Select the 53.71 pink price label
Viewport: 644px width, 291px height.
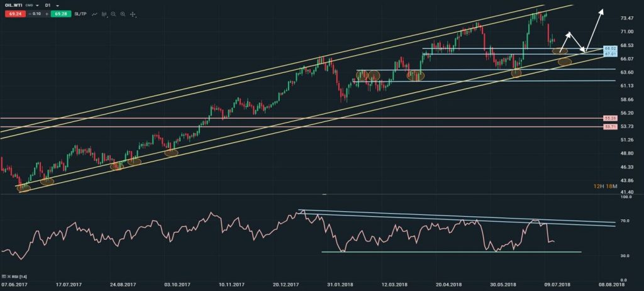tap(608, 127)
